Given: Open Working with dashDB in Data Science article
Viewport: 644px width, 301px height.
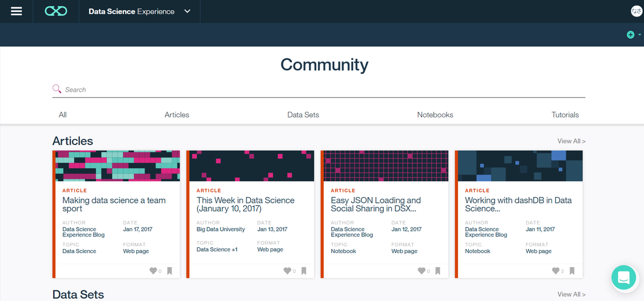Looking at the screenshot, I should (x=518, y=204).
